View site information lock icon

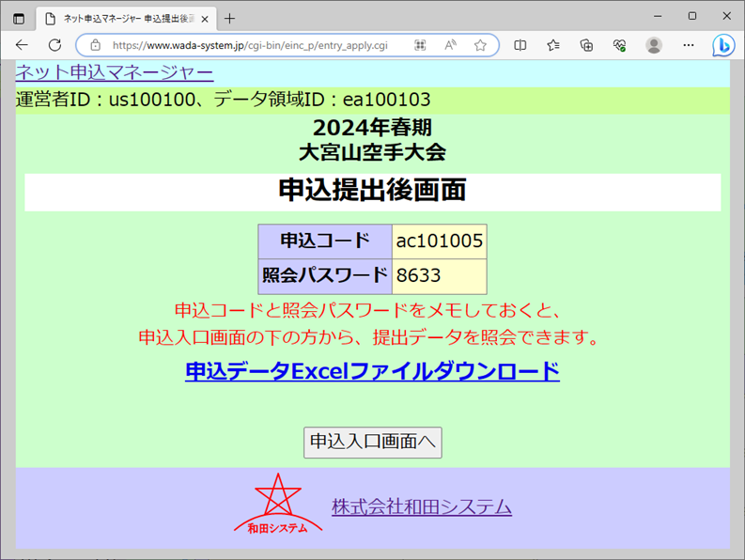coord(96,45)
